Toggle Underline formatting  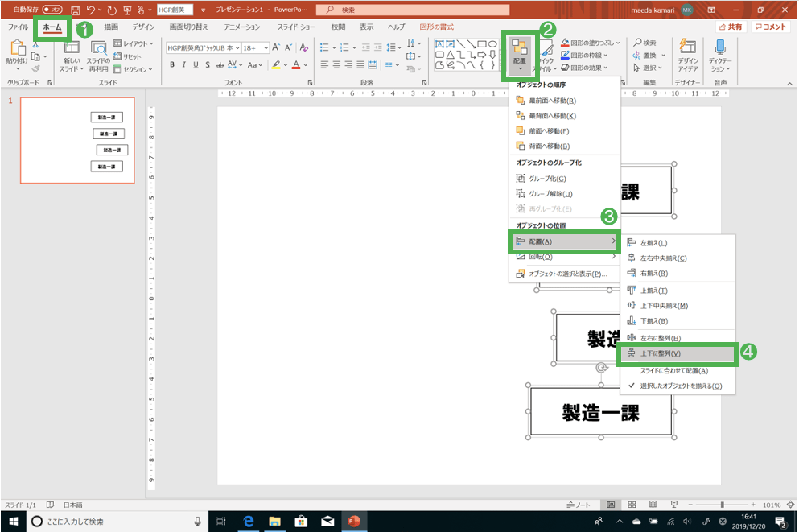196,64
